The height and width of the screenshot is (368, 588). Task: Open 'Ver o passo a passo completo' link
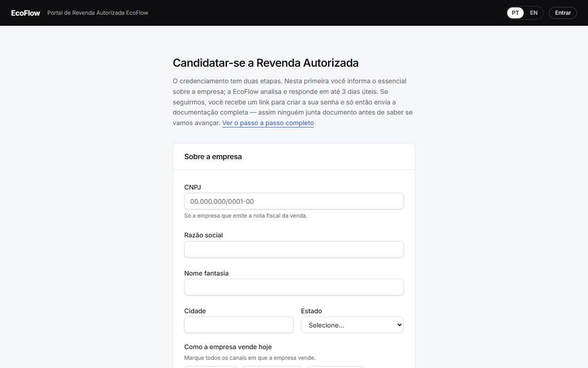[x=268, y=123]
